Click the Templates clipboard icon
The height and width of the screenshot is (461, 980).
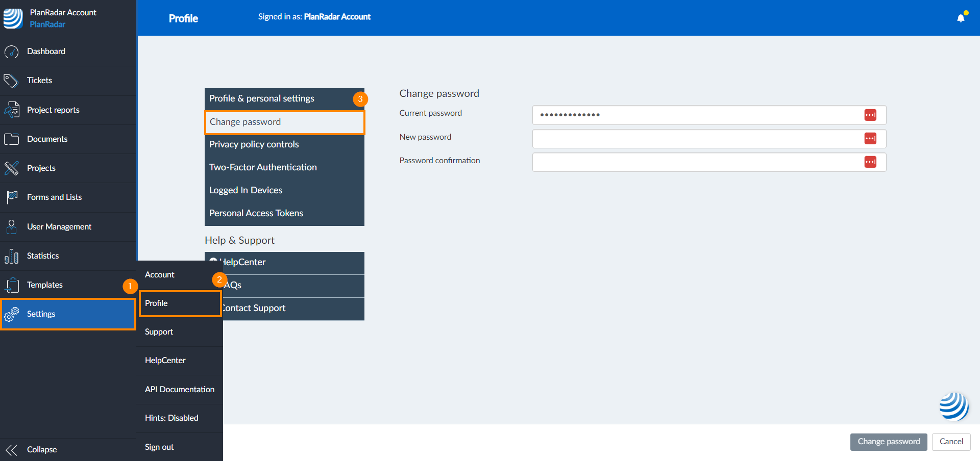pyautogui.click(x=11, y=285)
